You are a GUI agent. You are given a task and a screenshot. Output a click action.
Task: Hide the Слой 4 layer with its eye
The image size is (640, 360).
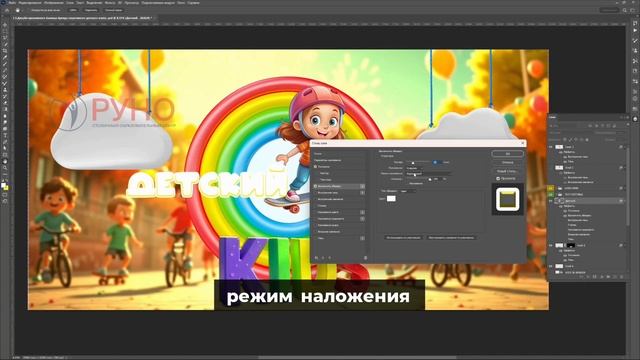coord(551,245)
